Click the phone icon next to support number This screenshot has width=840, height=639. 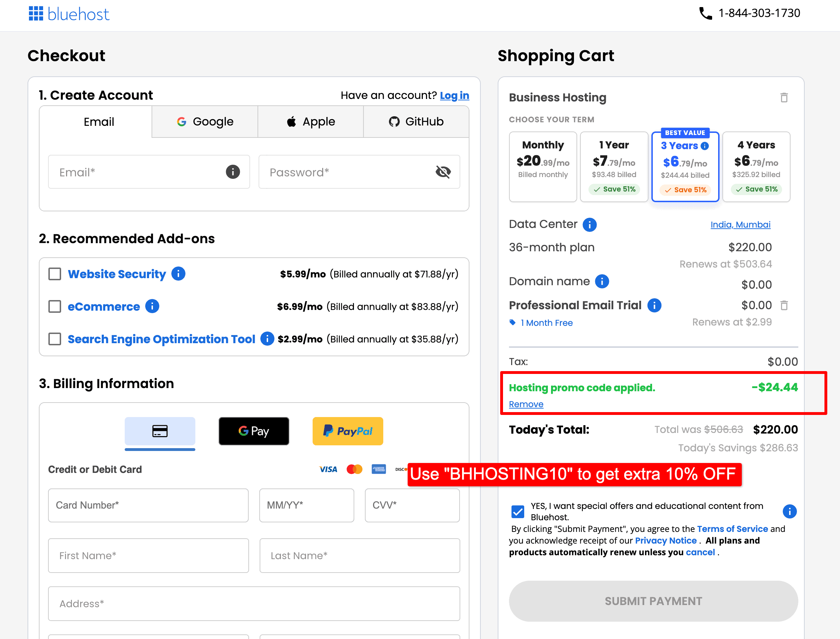tap(705, 13)
